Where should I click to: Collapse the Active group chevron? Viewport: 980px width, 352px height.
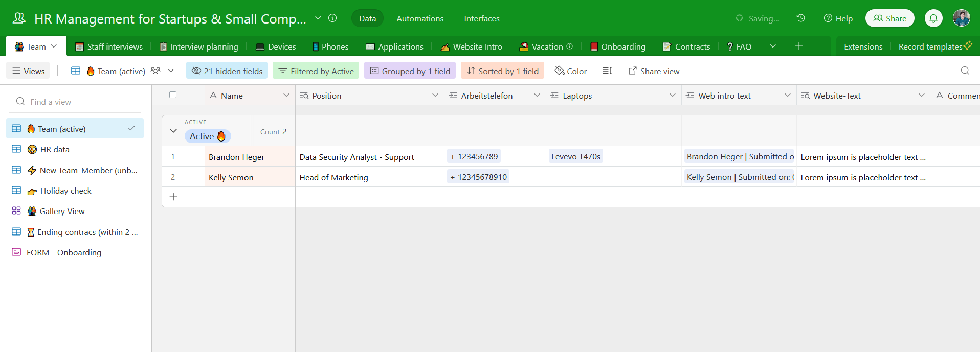point(173,131)
